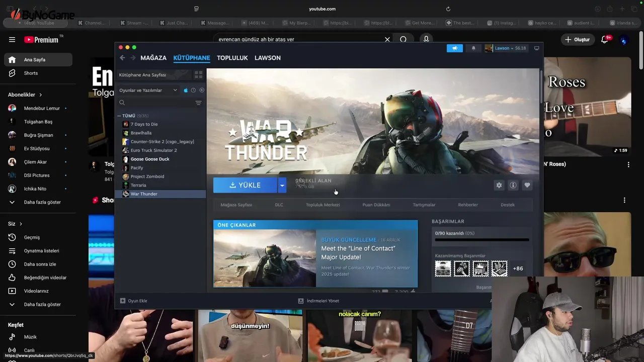Add War Thunder to favorites heart
Screen dimensions: 644x362
527,185
